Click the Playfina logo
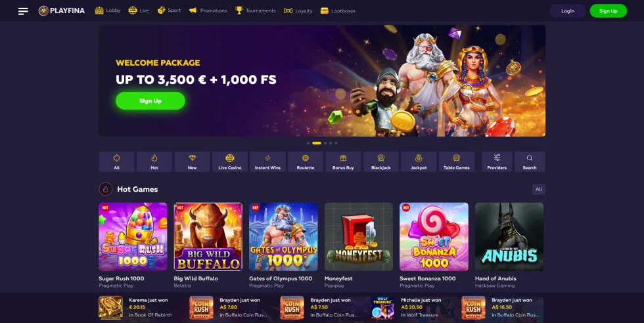The width and height of the screenshot is (644, 323). point(62,11)
